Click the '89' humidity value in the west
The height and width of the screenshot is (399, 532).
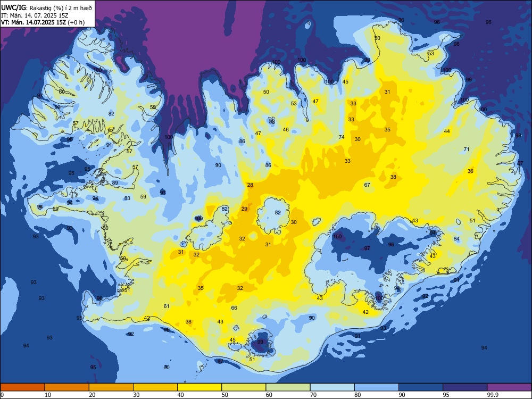(x=115, y=183)
